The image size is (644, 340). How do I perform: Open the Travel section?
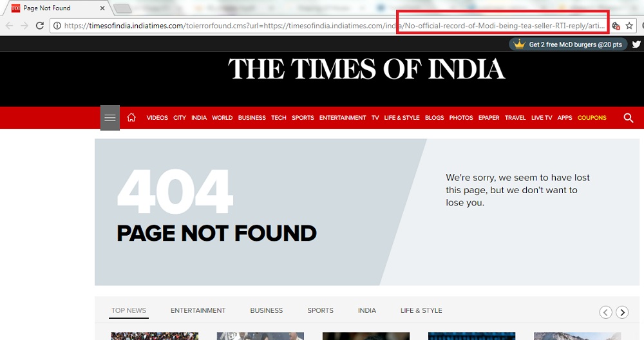coord(515,117)
